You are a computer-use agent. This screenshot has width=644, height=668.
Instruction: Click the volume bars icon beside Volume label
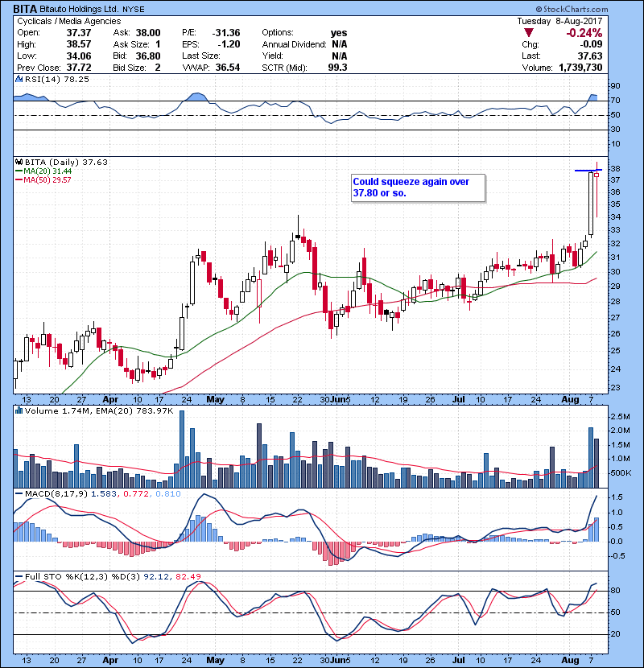point(19,410)
